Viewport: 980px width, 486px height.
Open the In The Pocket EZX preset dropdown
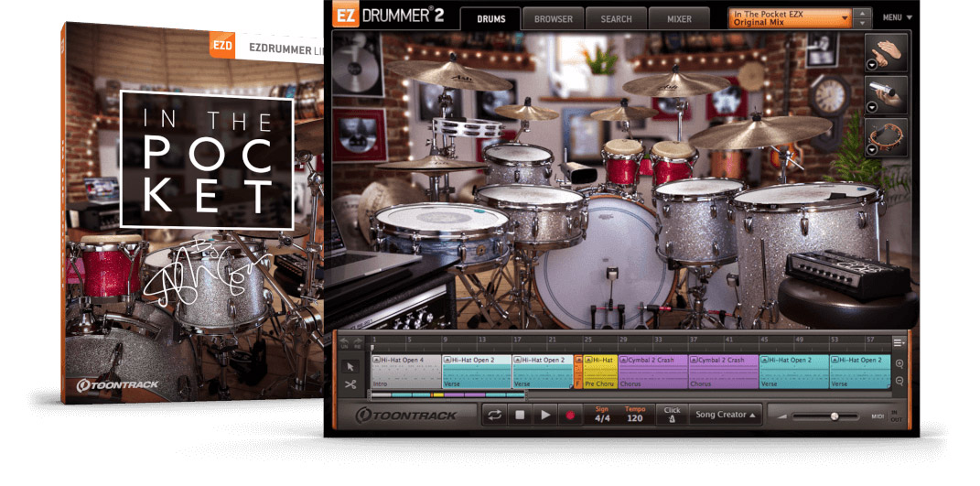tap(791, 18)
